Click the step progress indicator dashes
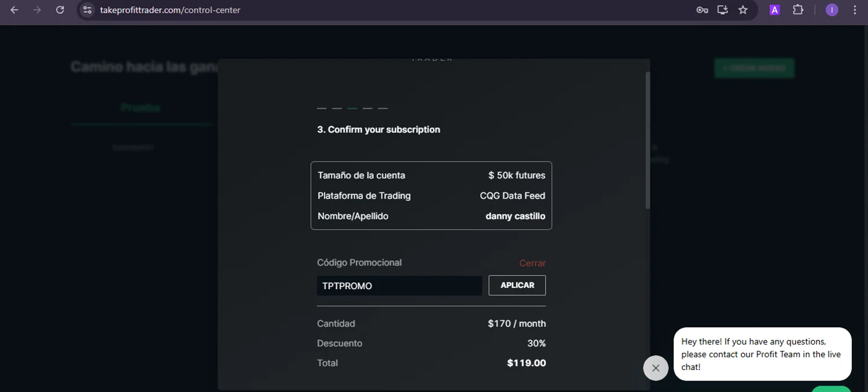 [352, 108]
